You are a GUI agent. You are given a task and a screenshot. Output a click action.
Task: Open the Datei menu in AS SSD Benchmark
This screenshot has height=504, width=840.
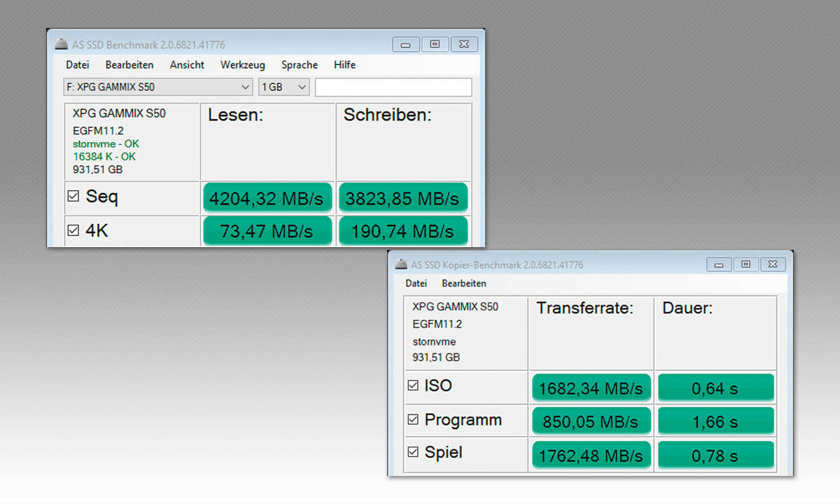77,64
